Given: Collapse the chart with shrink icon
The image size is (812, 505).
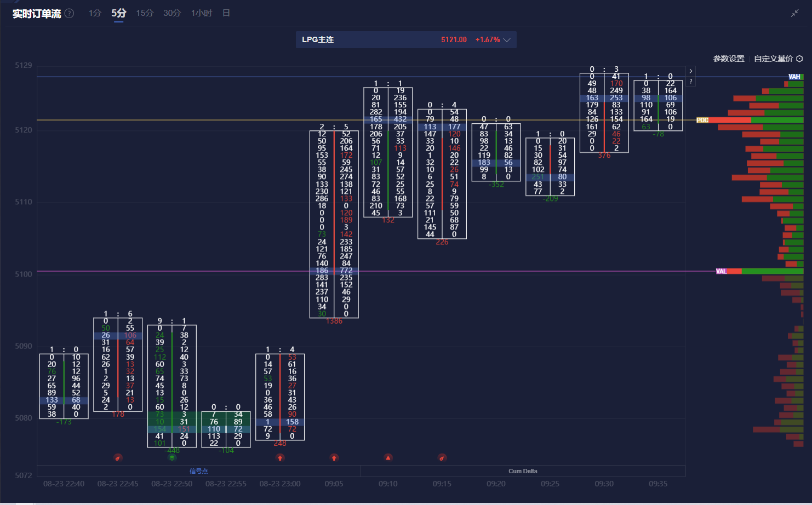Looking at the screenshot, I should (794, 13).
